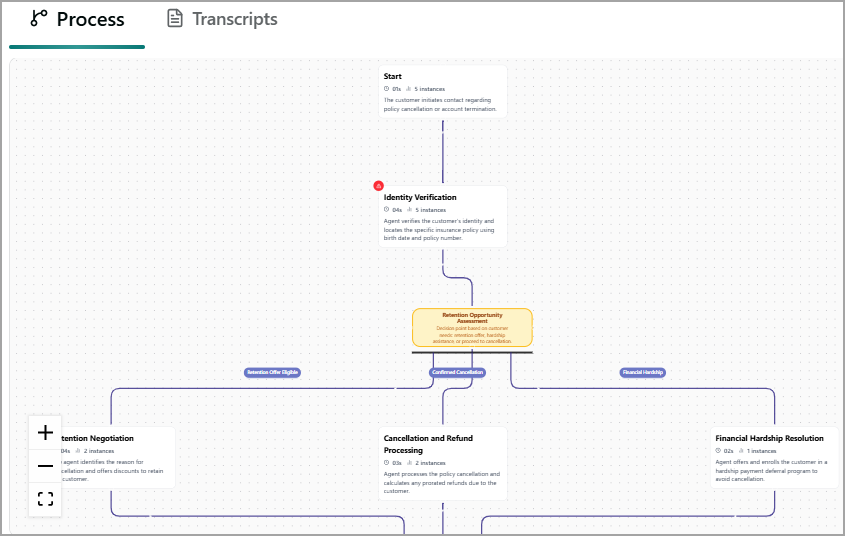Click the Retention Offer Eligible branch label
The width and height of the screenshot is (845, 536).
click(272, 372)
